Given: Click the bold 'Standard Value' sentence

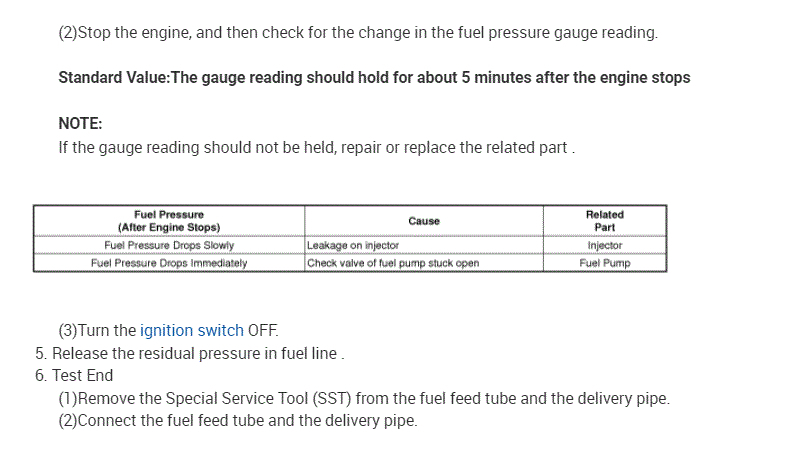Looking at the screenshot, I should click(x=374, y=78).
